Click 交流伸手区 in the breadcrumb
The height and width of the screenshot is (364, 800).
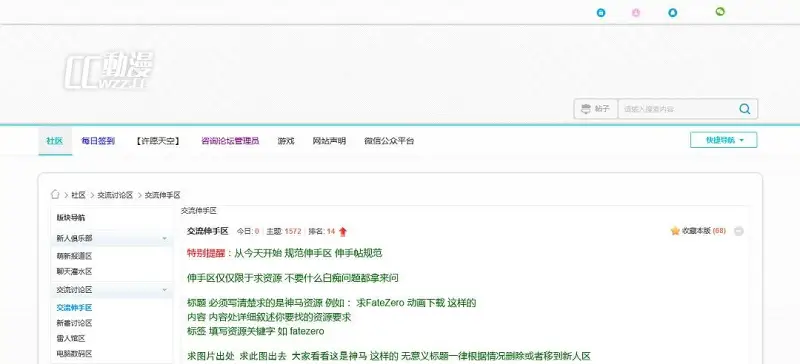(163, 195)
